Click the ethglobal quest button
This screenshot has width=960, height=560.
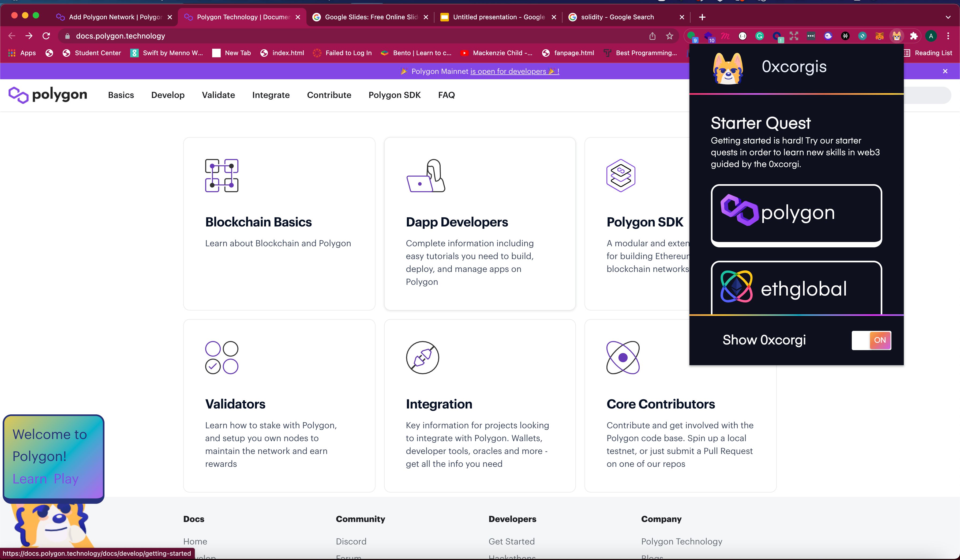coord(796,288)
